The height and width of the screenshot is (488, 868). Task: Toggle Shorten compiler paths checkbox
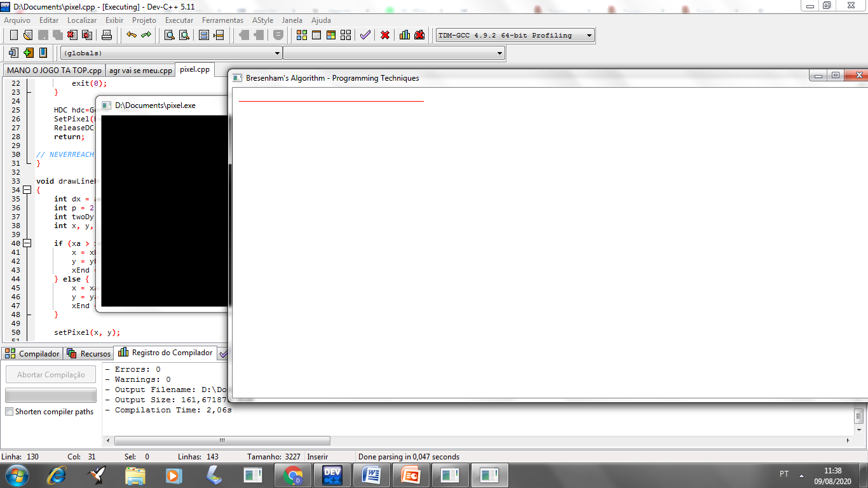coord(9,412)
